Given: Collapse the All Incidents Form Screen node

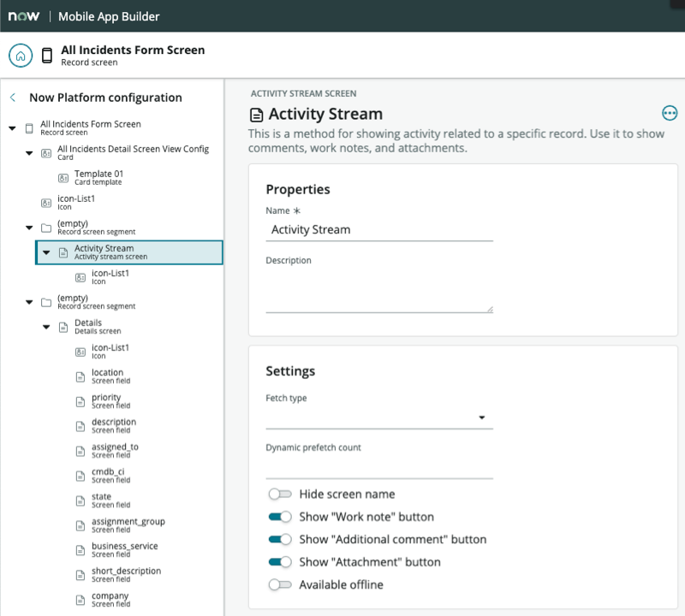Looking at the screenshot, I should [x=12, y=128].
